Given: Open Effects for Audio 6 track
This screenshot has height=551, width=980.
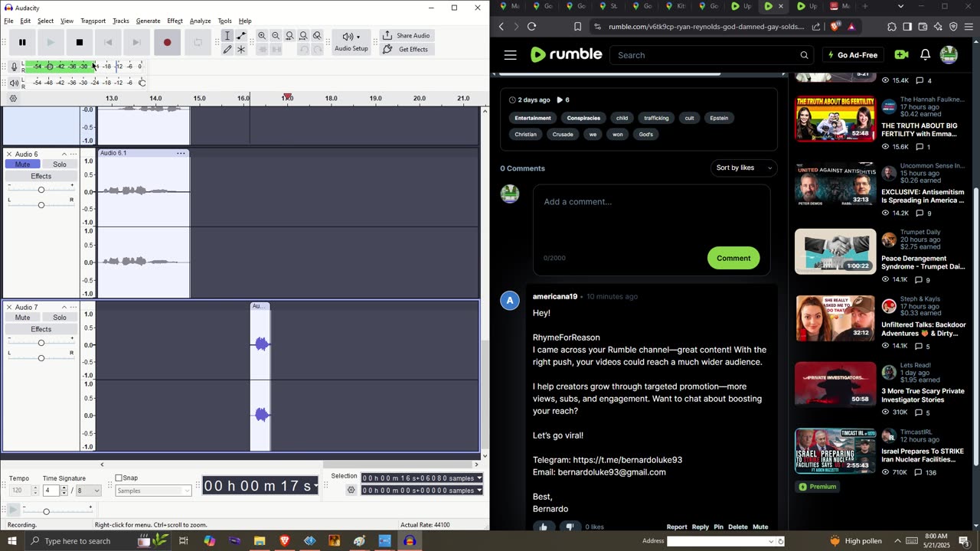Looking at the screenshot, I should (x=41, y=176).
